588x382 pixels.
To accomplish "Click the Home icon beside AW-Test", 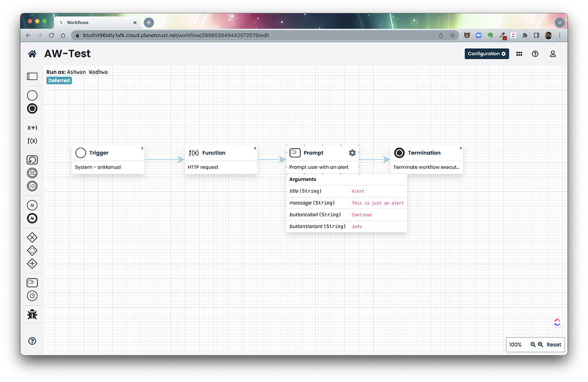I will click(32, 53).
